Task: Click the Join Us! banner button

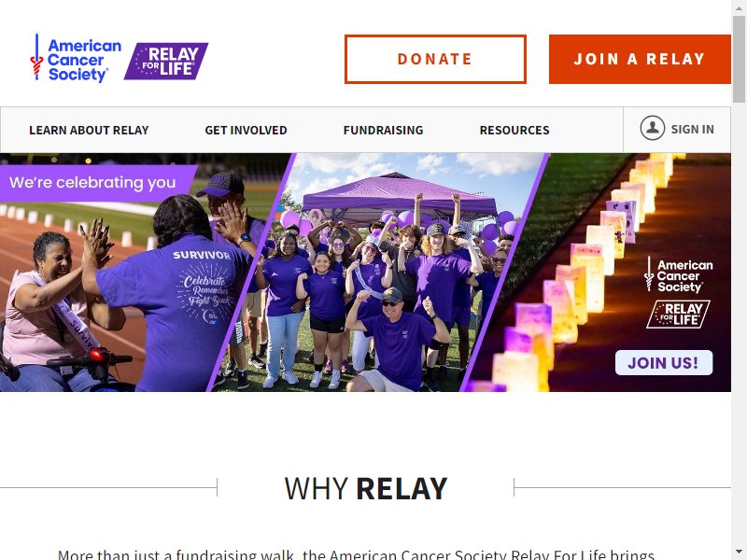Action: [x=664, y=363]
